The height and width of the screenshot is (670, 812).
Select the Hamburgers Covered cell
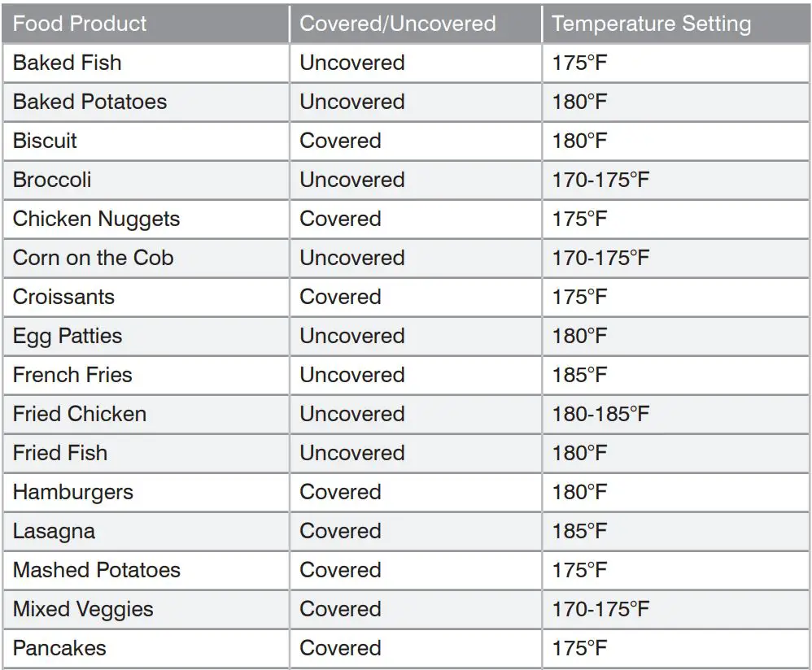click(340, 492)
